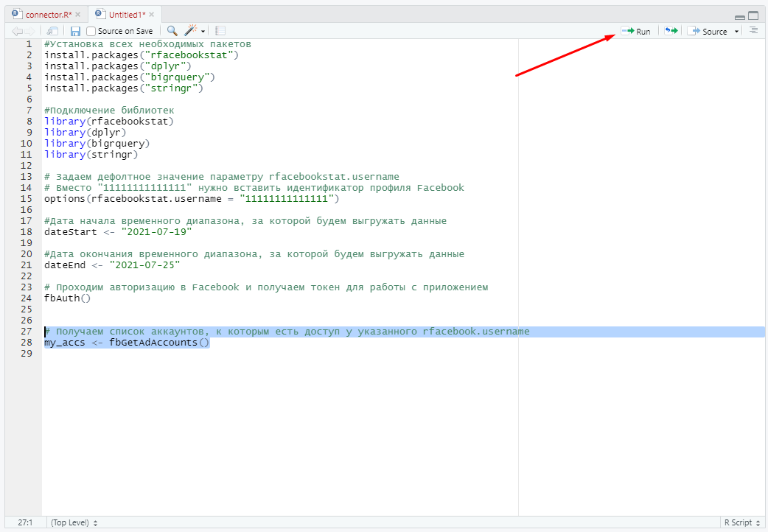The image size is (768, 532).
Task: Open the code tools wand dropdown arrow
Action: click(203, 32)
